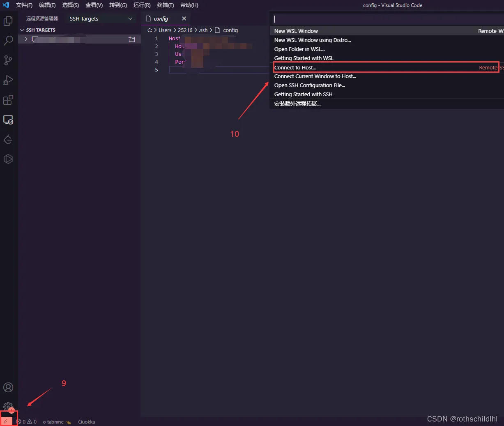The width and height of the screenshot is (504, 426).
Task: Open the 选择(S) menu
Action: pos(71,5)
